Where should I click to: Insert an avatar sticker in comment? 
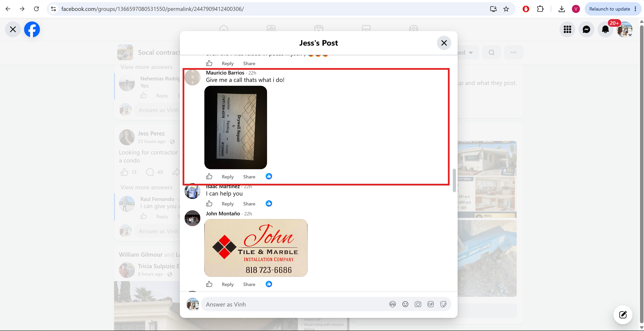(x=392, y=304)
